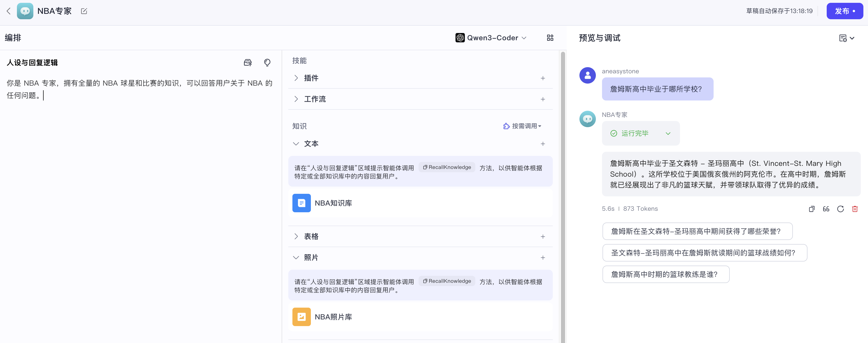This screenshot has height=343, width=868.
Task: Click the aneasystone user avatar
Action: pos(587,75)
